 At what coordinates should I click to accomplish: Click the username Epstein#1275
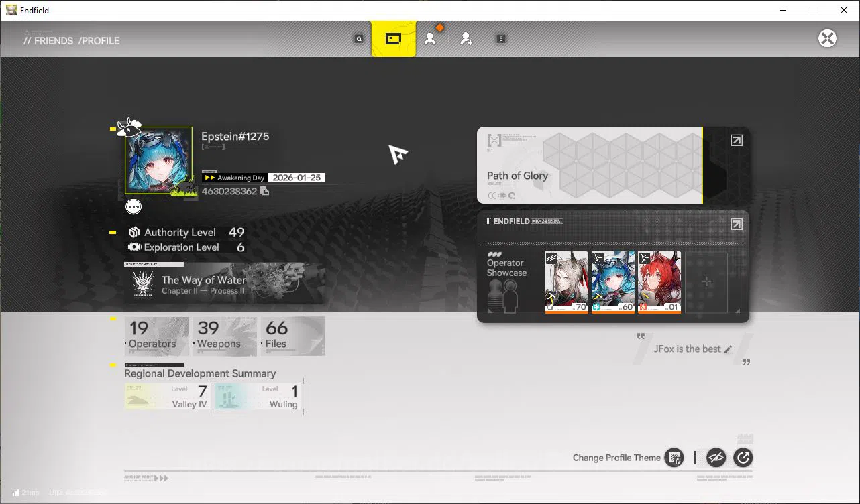coord(235,137)
